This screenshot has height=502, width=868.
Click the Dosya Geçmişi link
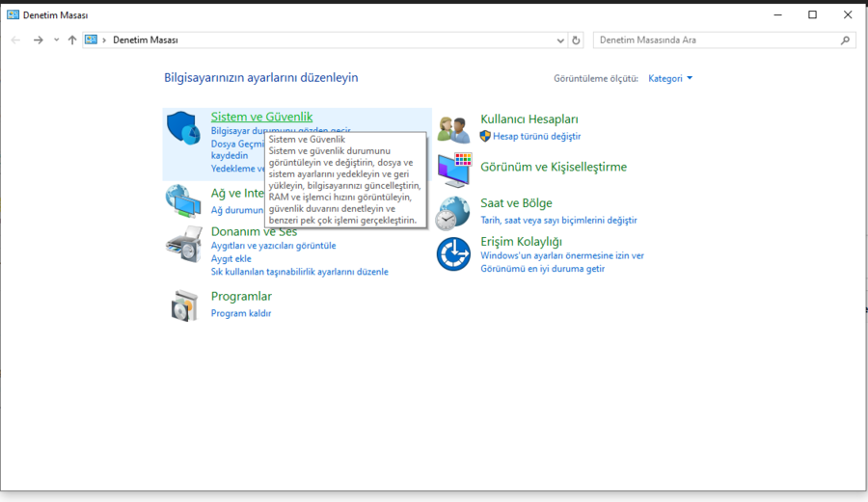(238, 144)
